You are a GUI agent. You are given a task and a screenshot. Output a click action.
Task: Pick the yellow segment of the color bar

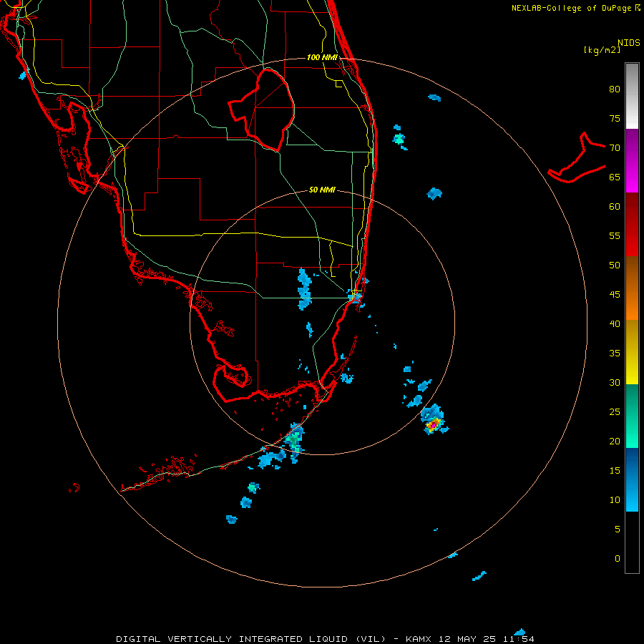tap(632, 352)
